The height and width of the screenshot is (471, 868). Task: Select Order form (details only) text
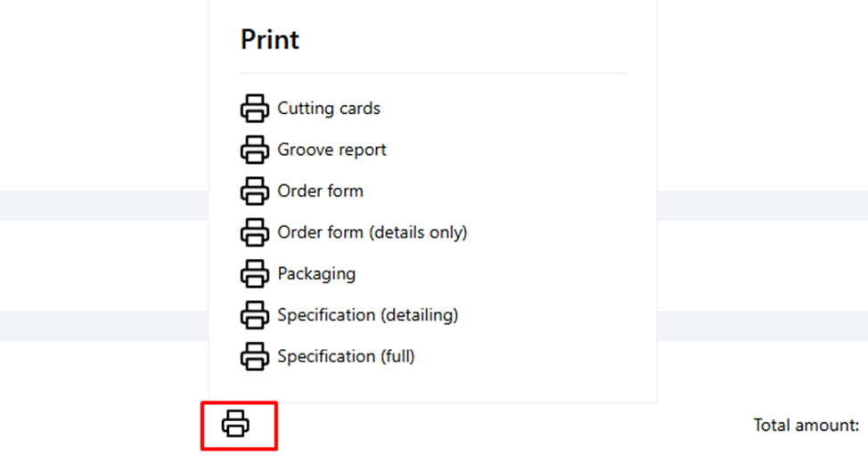tap(372, 232)
